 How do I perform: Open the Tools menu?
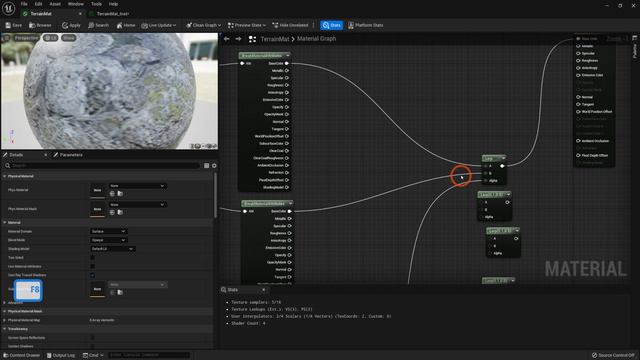pos(96,4)
